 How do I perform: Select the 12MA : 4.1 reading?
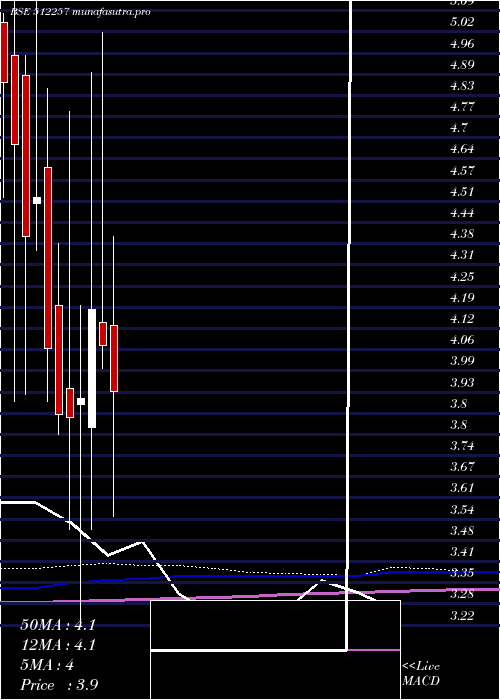click(58, 645)
